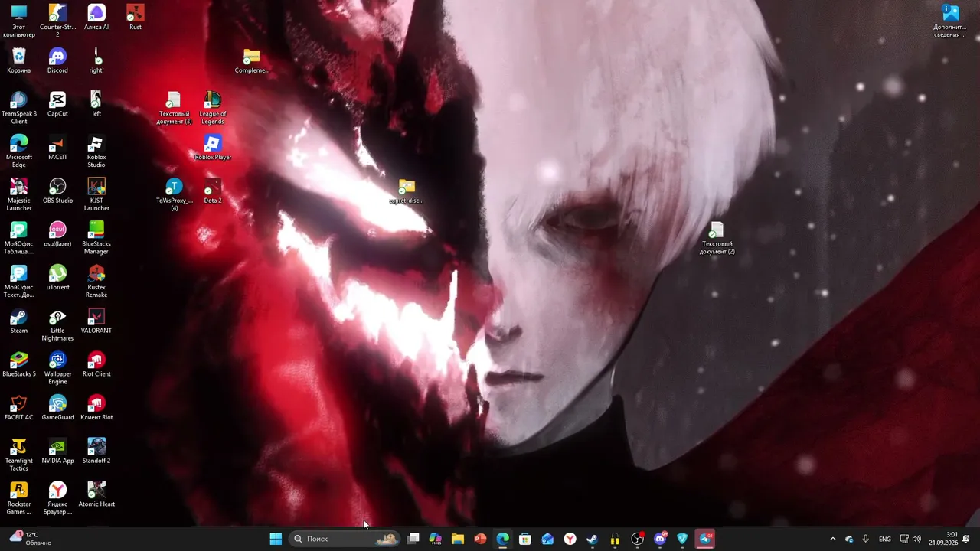Select the МойОфис Таблица desktop icon

click(18, 238)
